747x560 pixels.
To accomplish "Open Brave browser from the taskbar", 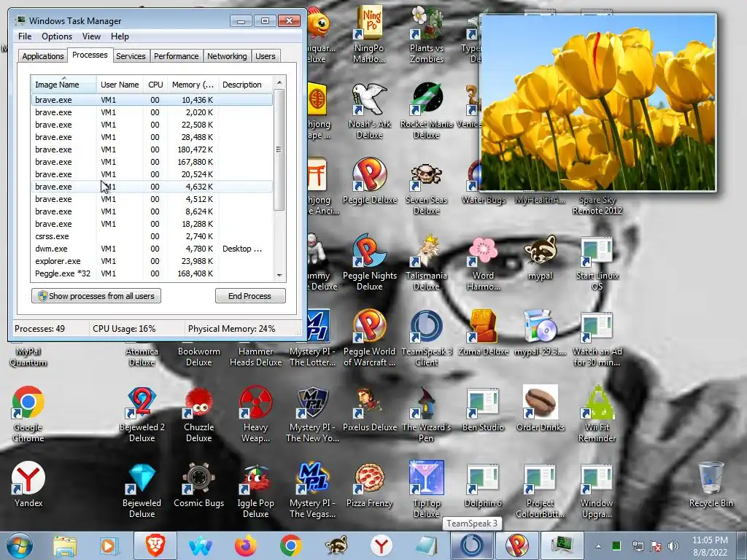I will coord(155,545).
